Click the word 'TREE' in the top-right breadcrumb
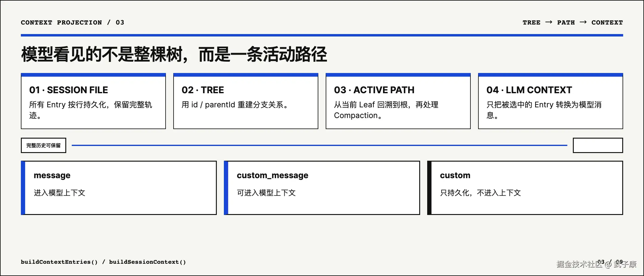 coord(531,22)
